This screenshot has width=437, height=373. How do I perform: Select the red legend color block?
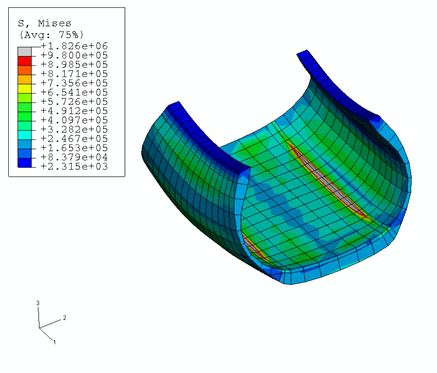(x=25, y=61)
